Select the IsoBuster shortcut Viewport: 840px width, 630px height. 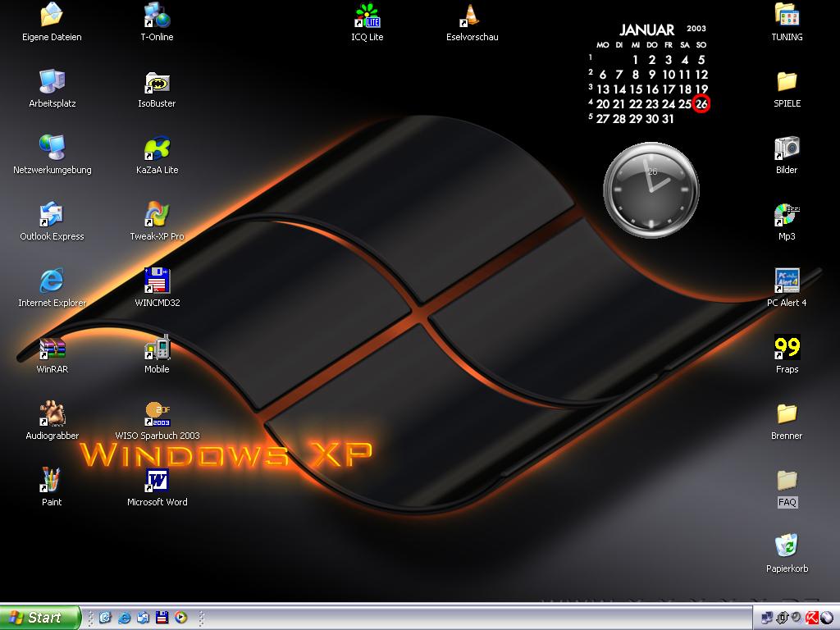tap(157, 83)
